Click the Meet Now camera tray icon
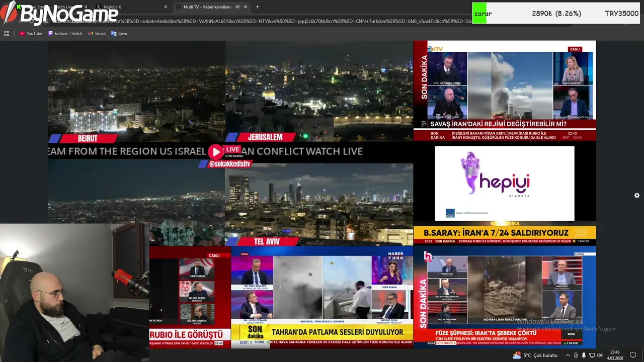This screenshot has height=362, width=644. tap(576, 355)
